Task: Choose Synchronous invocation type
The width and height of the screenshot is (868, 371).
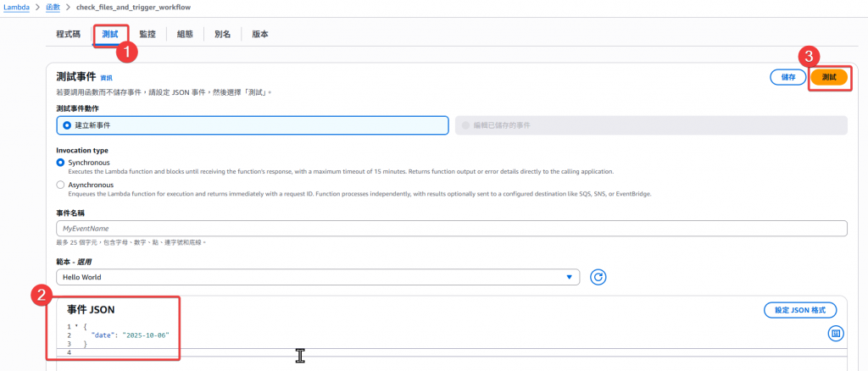Action: click(60, 163)
